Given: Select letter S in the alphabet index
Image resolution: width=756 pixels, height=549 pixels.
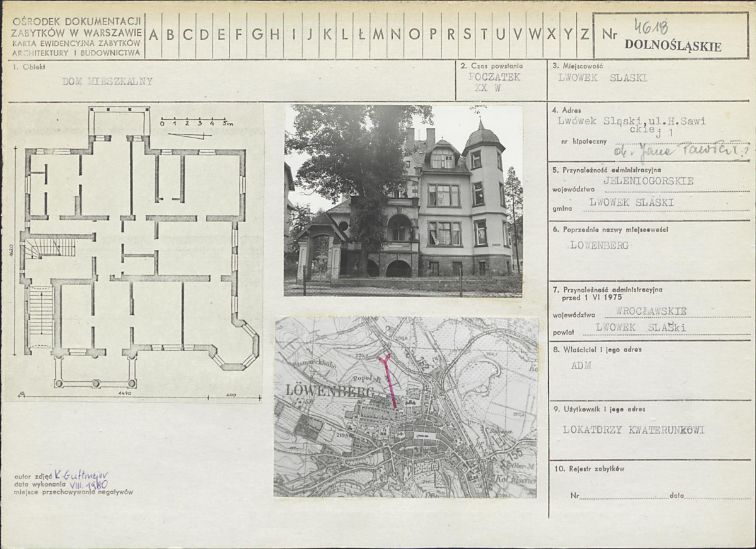Looking at the screenshot, I should coord(467,35).
